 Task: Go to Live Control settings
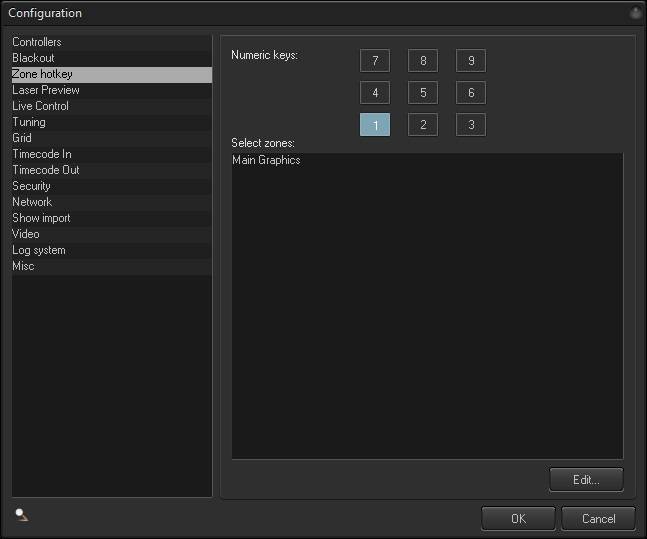click(40, 106)
